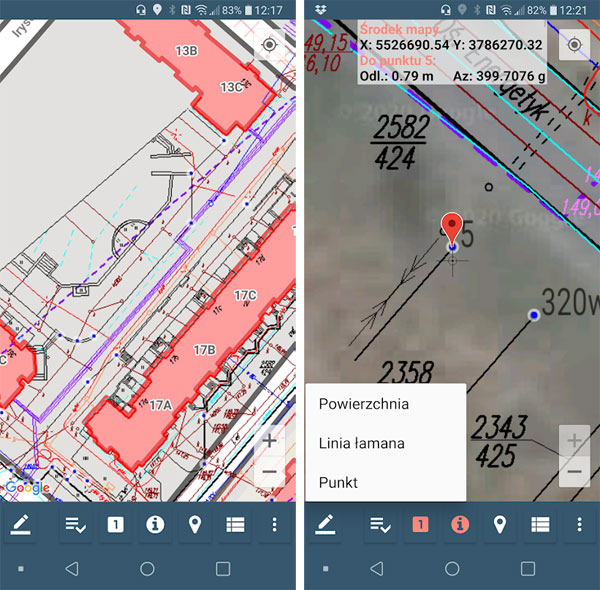
Task: Tap the recent apps button on left screen
Action: tap(223, 569)
